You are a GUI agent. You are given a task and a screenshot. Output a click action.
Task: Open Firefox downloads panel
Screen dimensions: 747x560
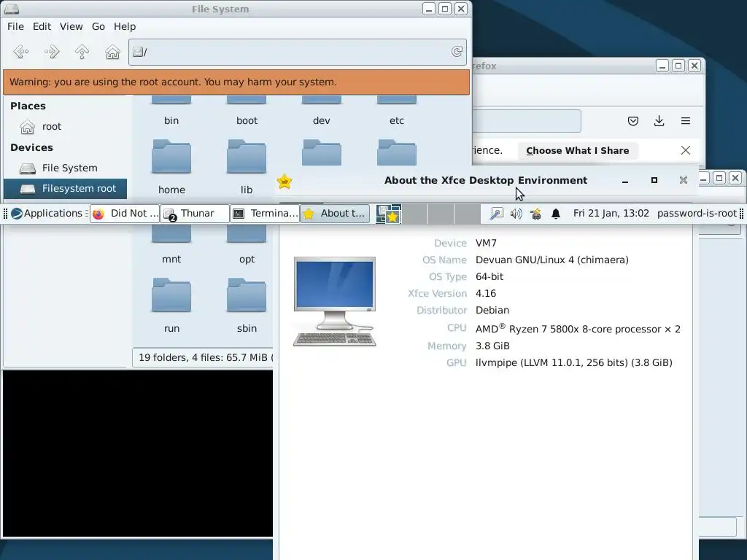click(659, 121)
